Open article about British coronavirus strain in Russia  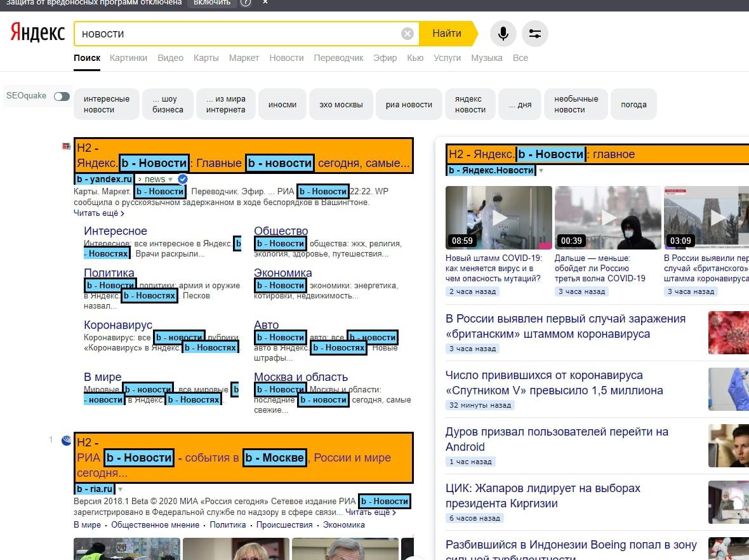[x=566, y=326]
